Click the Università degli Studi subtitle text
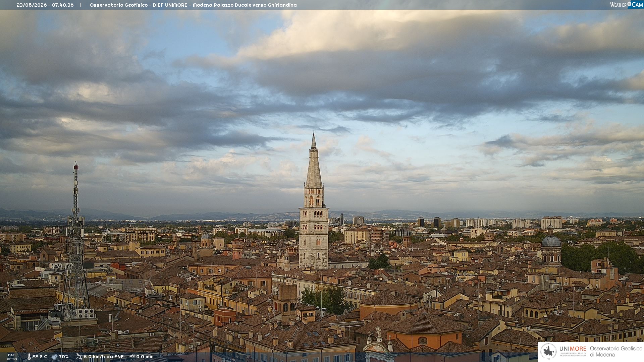The width and height of the screenshot is (644, 362). [573, 355]
